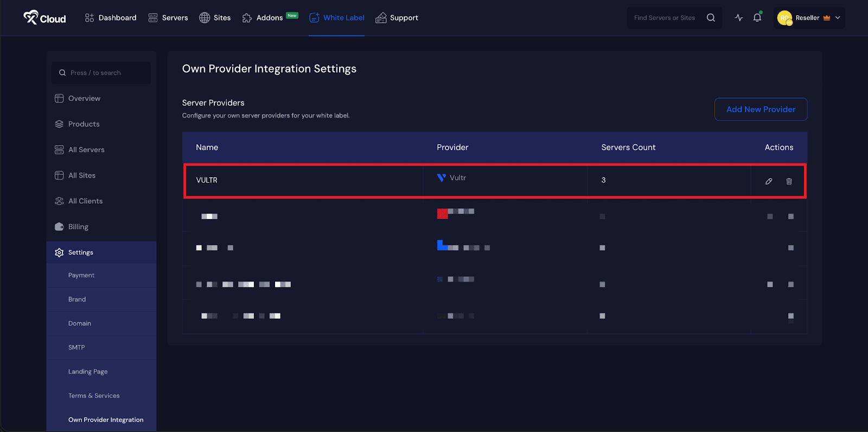Click the sidebar Press / to search box

(x=101, y=73)
